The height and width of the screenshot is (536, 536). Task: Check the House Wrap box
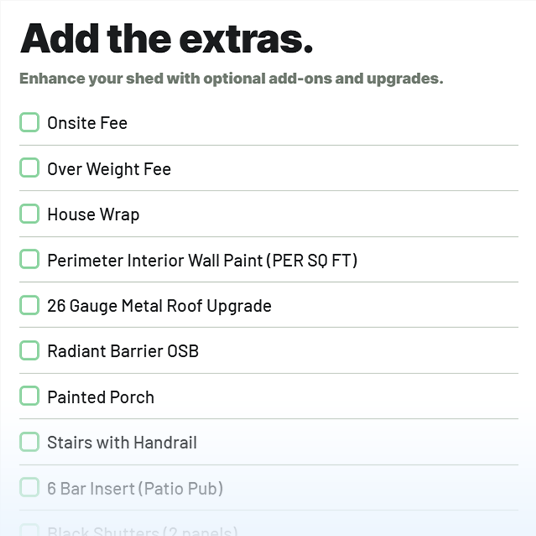[x=29, y=214]
